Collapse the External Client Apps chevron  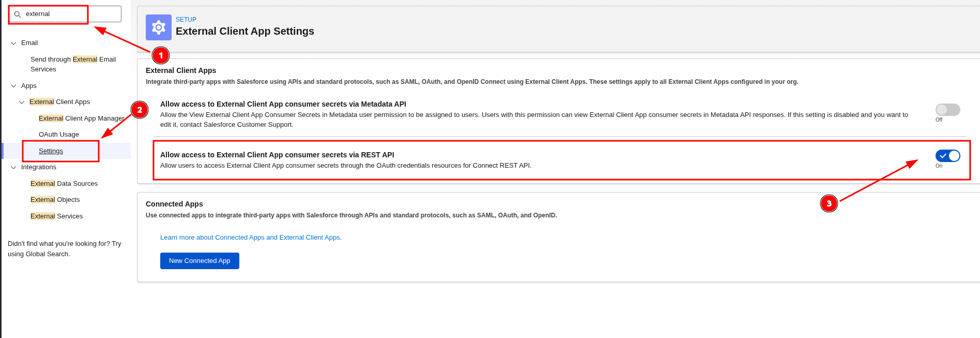tap(22, 102)
